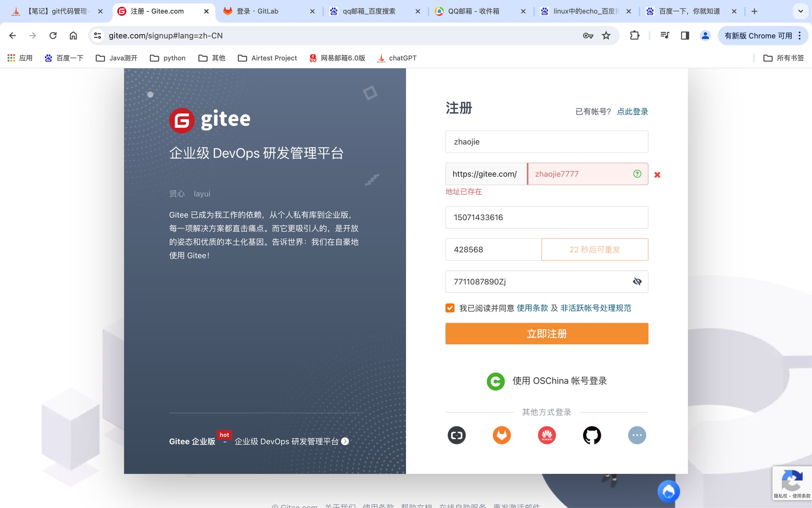Click the browser back arrow
Viewport: 812px width, 508px height.
coord(13,36)
